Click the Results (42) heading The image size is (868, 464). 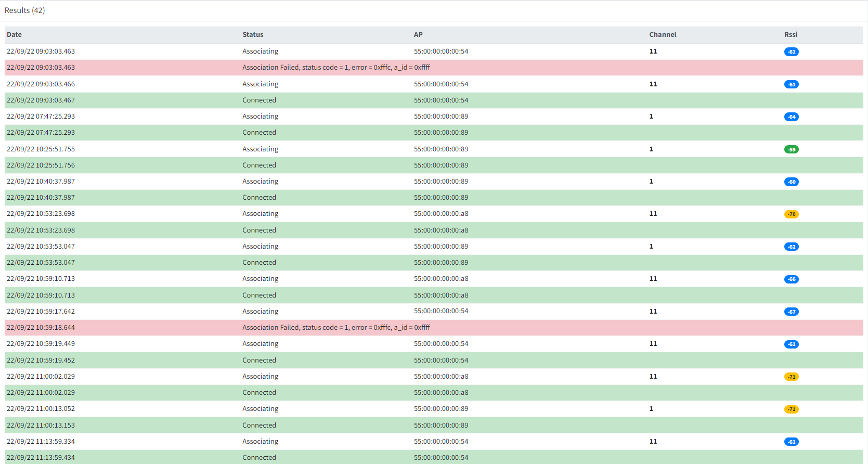pyautogui.click(x=25, y=10)
